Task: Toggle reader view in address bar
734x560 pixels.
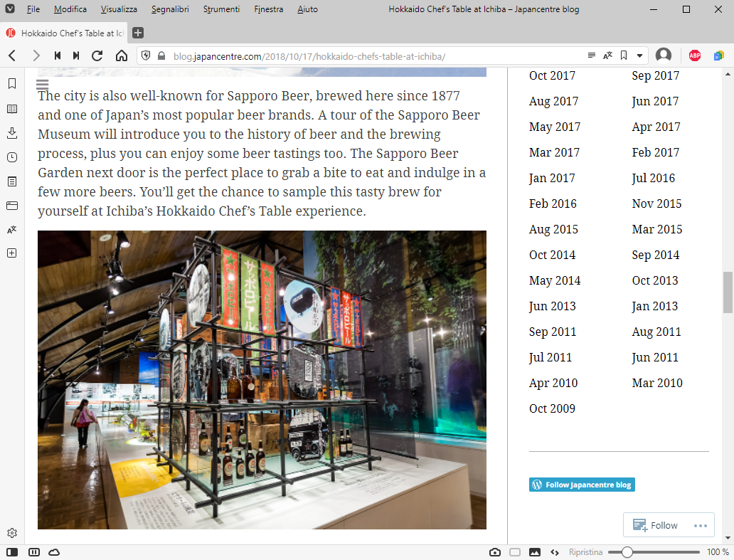Action: pos(592,56)
